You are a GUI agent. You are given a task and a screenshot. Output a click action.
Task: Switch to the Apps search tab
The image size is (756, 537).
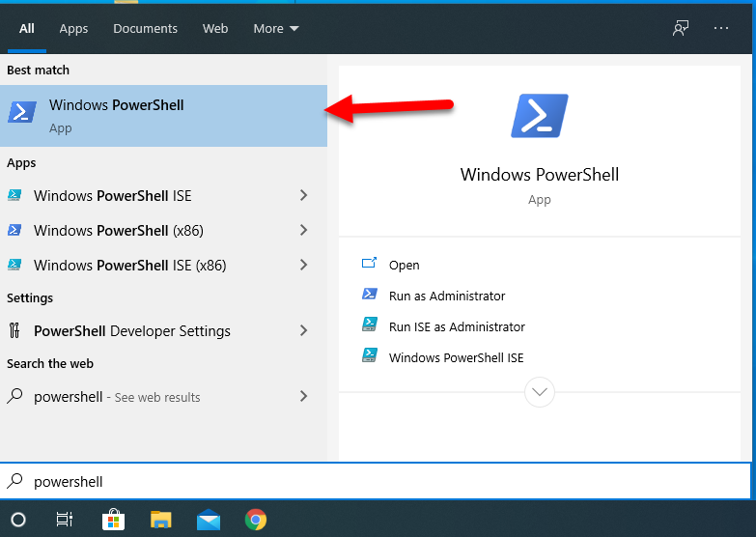click(73, 28)
